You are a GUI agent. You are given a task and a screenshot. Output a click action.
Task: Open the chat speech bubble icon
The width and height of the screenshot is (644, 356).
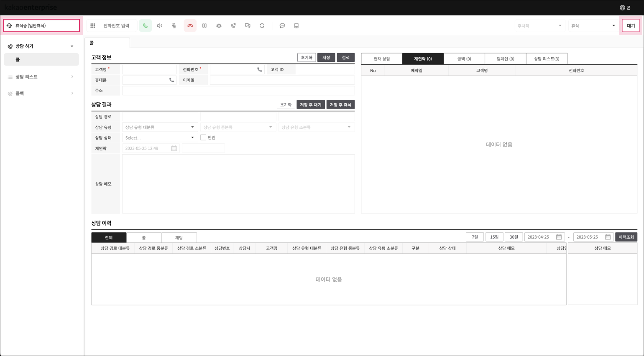[x=282, y=25]
